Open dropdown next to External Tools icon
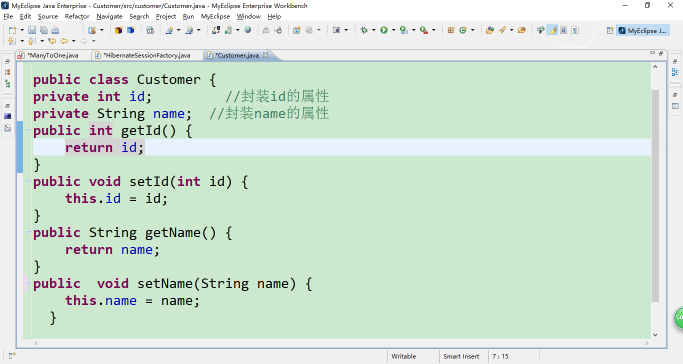The width and height of the screenshot is (683, 364). (433, 30)
